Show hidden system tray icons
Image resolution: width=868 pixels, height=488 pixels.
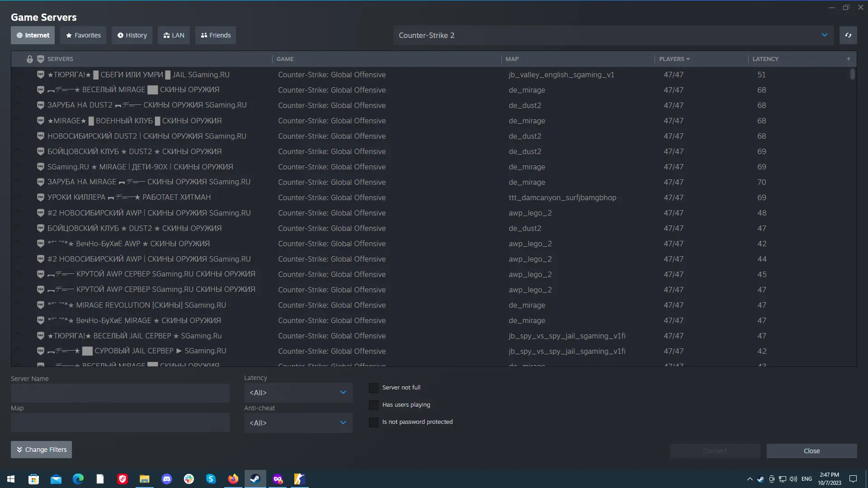[750, 479]
